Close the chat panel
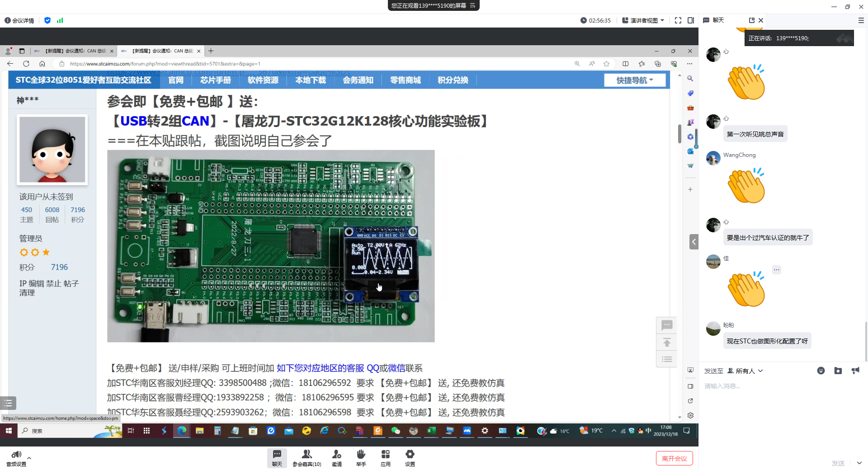 pyautogui.click(x=761, y=20)
